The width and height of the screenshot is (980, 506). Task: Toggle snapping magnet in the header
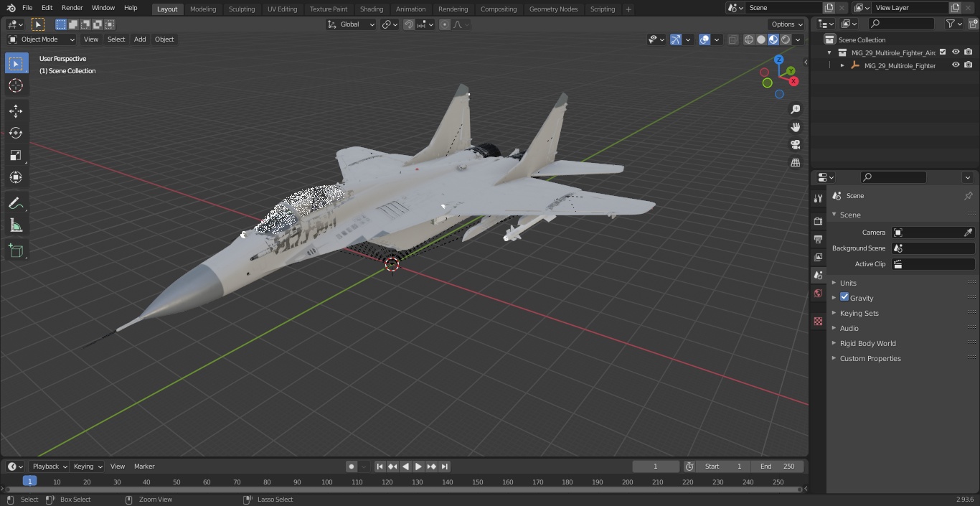(x=408, y=24)
